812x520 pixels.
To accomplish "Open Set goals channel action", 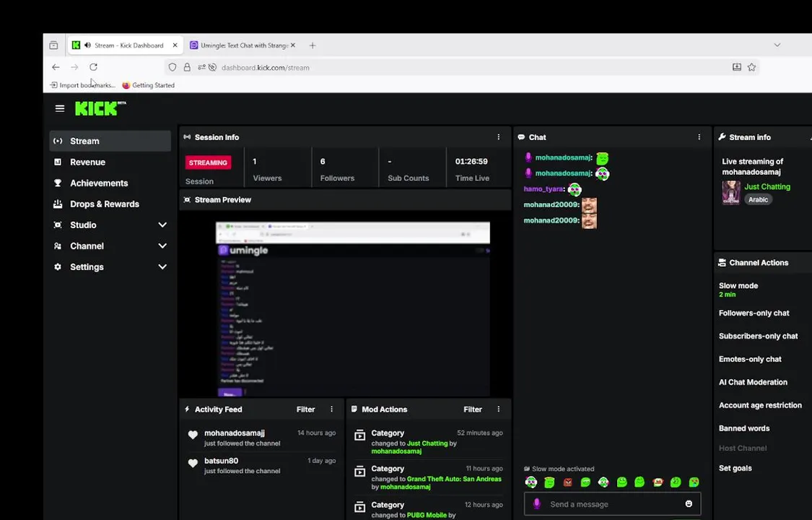I will tap(735, 468).
